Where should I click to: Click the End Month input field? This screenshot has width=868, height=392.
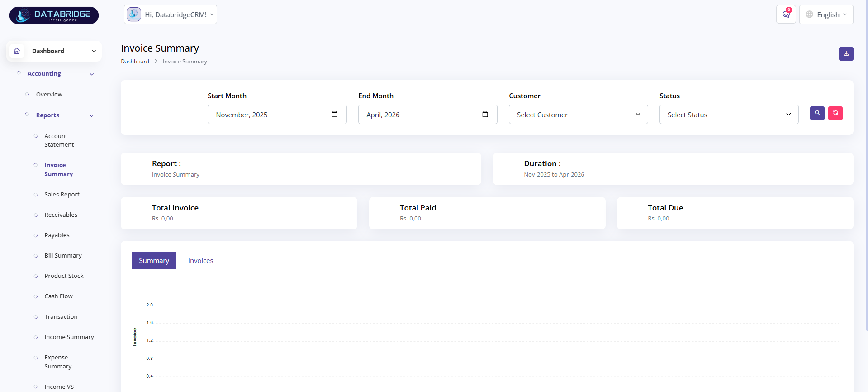(x=427, y=115)
